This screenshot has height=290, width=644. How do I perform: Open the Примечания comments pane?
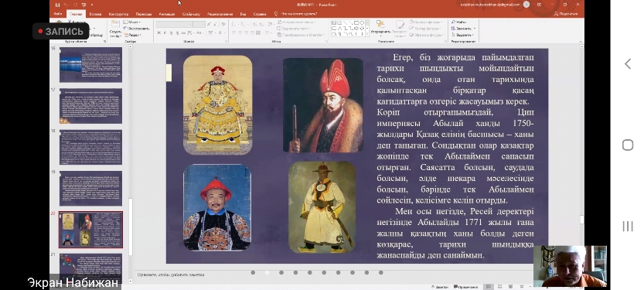466,287
